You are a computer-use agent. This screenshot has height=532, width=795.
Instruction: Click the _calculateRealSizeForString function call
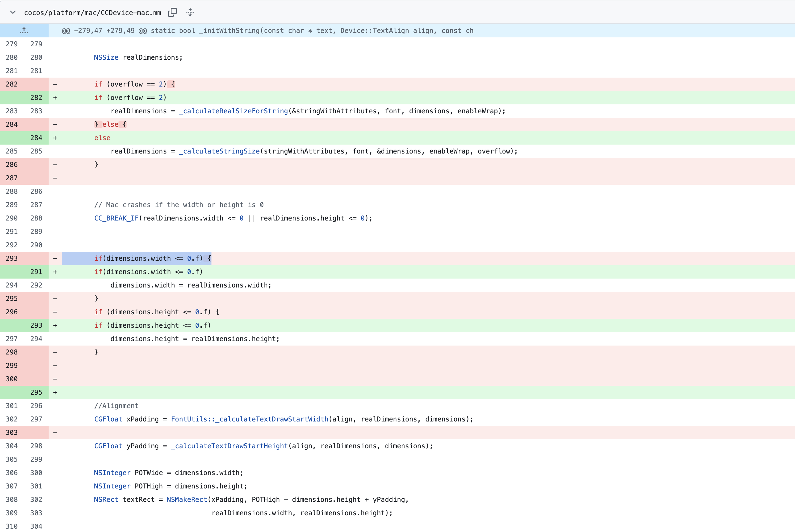pyautogui.click(x=233, y=111)
